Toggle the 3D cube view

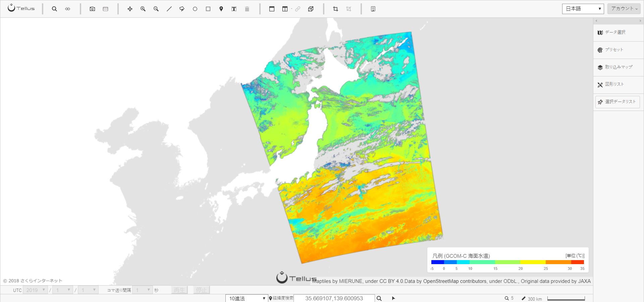(311, 9)
